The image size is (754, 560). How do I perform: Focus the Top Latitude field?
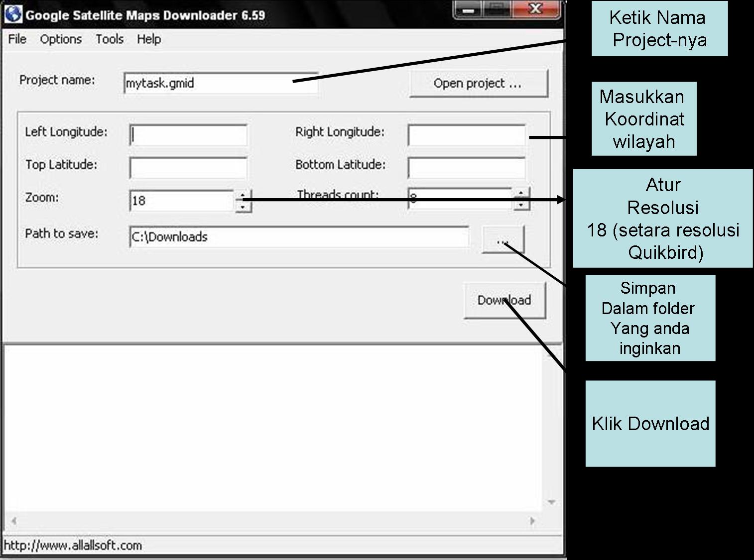point(188,168)
